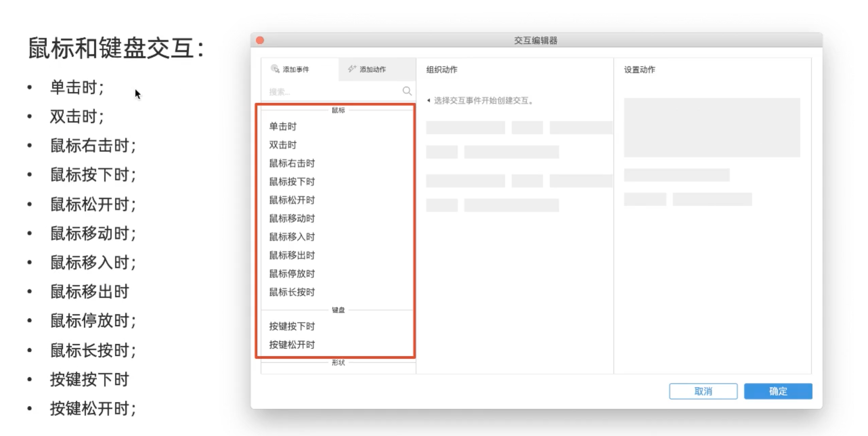Select the 按键松开时 event in the list
Screen dimensions: 868x436
338,345
